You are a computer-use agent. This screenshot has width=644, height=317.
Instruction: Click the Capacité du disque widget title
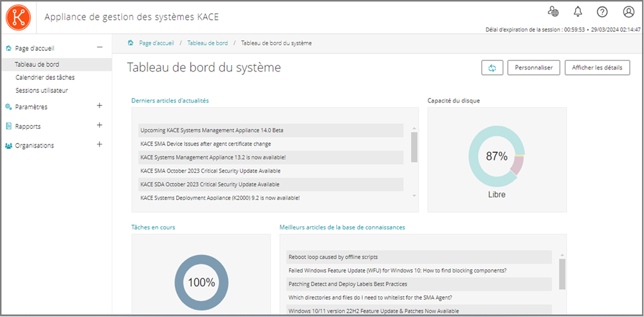(x=453, y=101)
